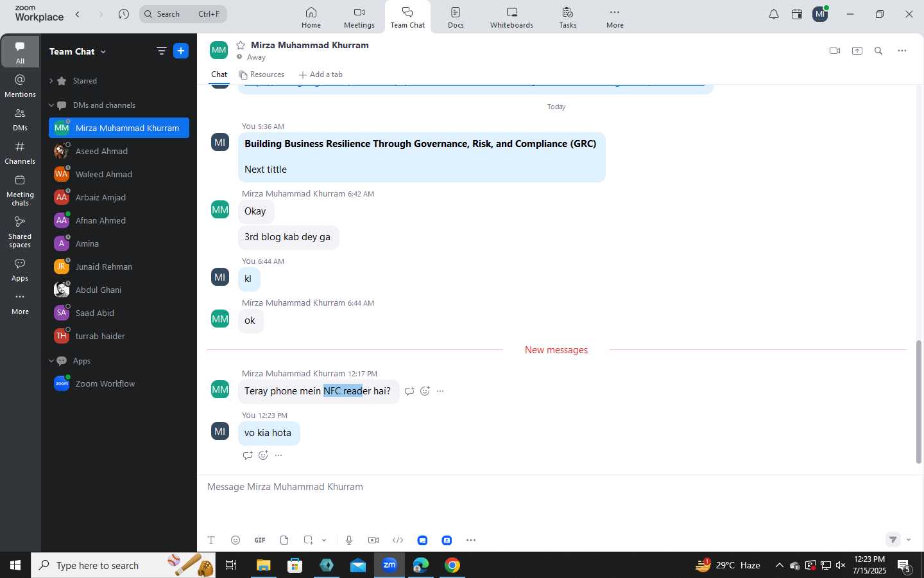Viewport: 924px width, 578px height.
Task: Open Apps section in left sidebar
Action: click(20, 270)
